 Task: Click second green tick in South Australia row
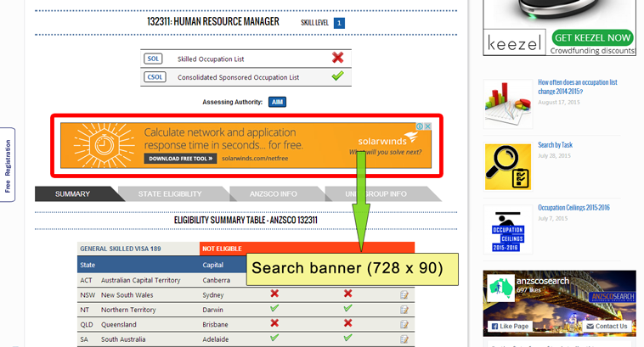pos(347,338)
